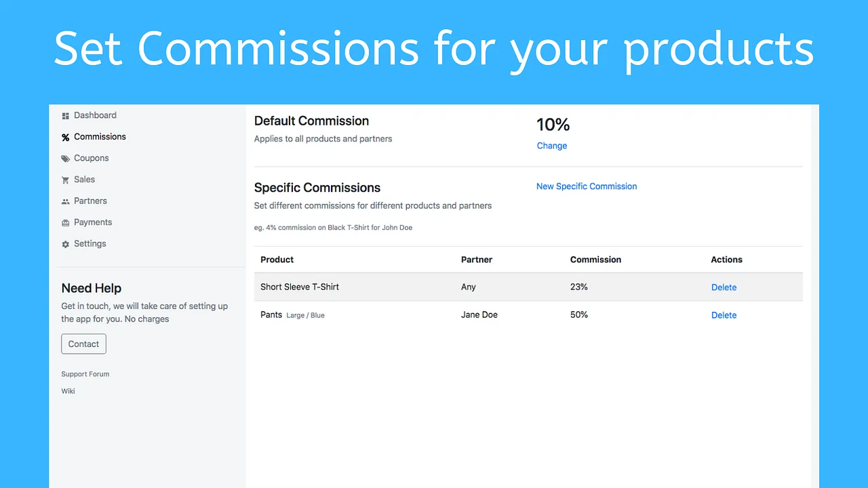Click the Commissions percent icon

tap(65, 138)
